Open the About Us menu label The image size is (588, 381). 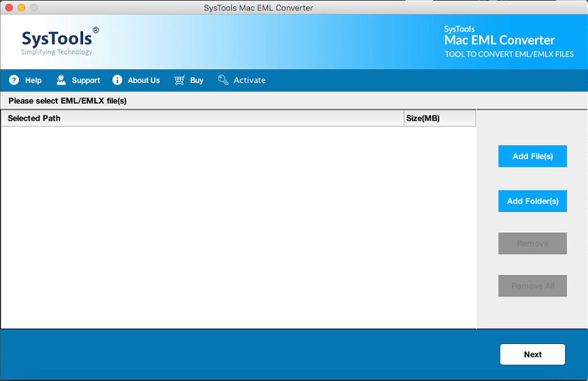click(144, 80)
